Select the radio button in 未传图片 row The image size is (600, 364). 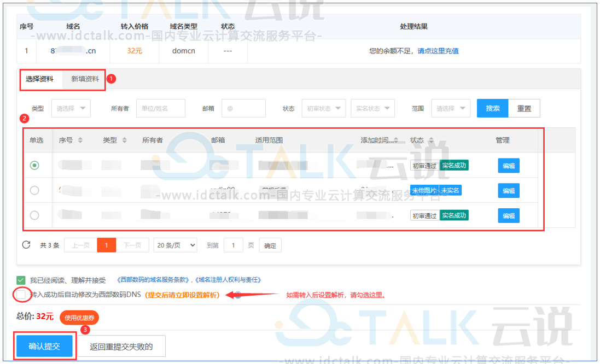tap(34, 190)
